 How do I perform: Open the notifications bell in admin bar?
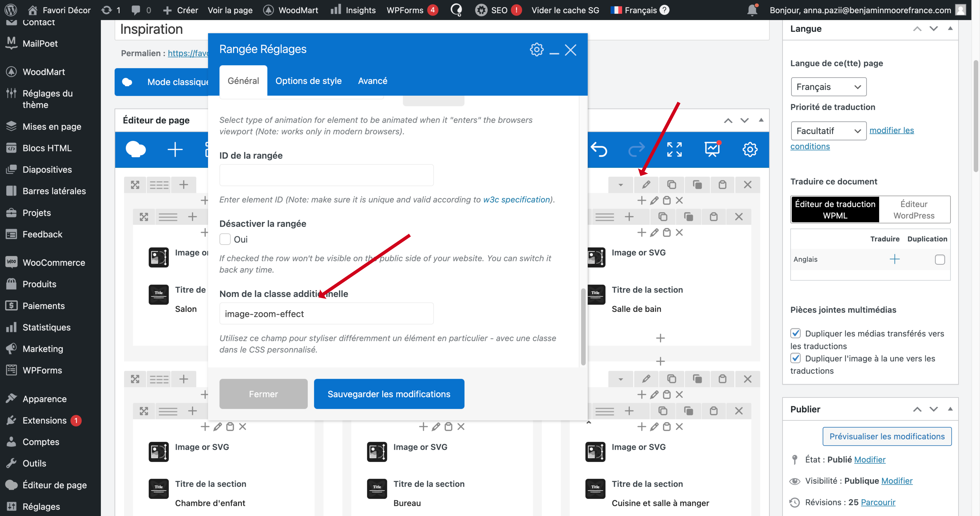(x=752, y=10)
